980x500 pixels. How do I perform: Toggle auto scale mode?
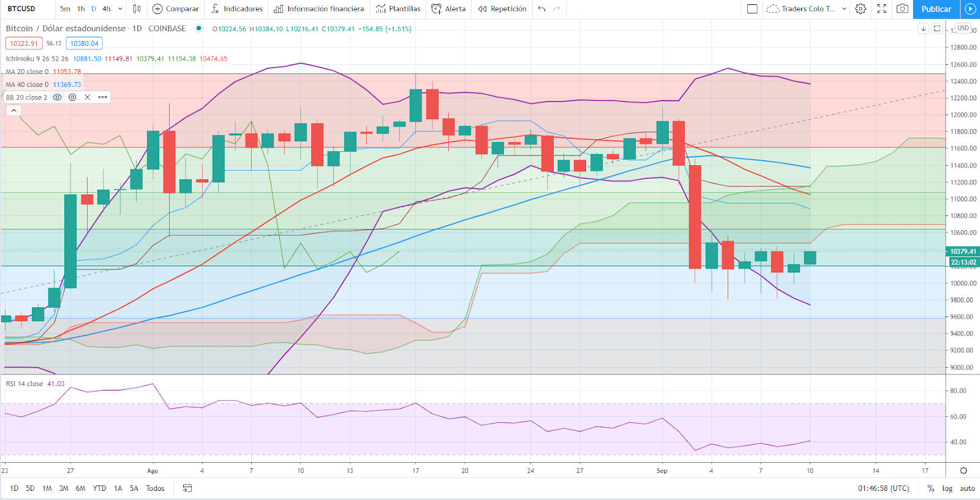pyautogui.click(x=968, y=488)
